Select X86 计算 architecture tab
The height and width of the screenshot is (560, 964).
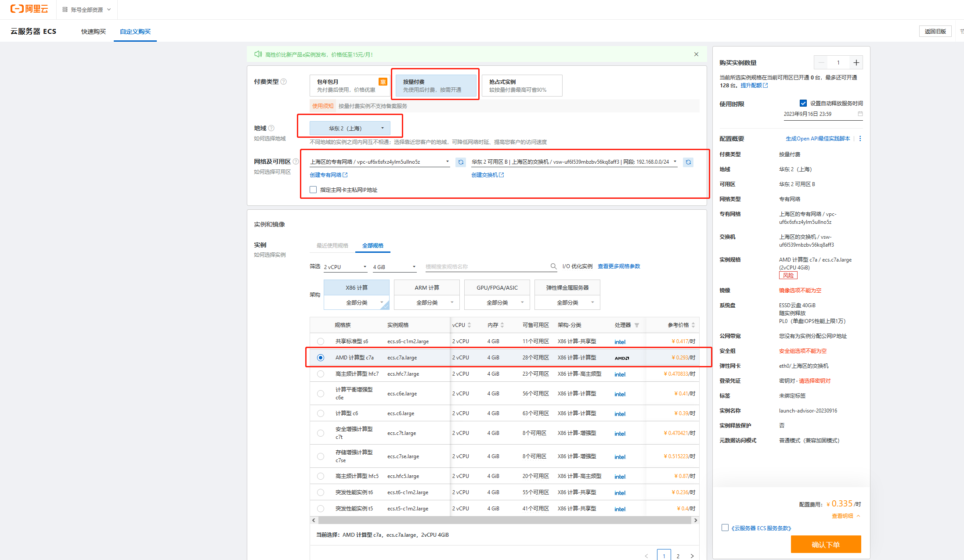[357, 287]
